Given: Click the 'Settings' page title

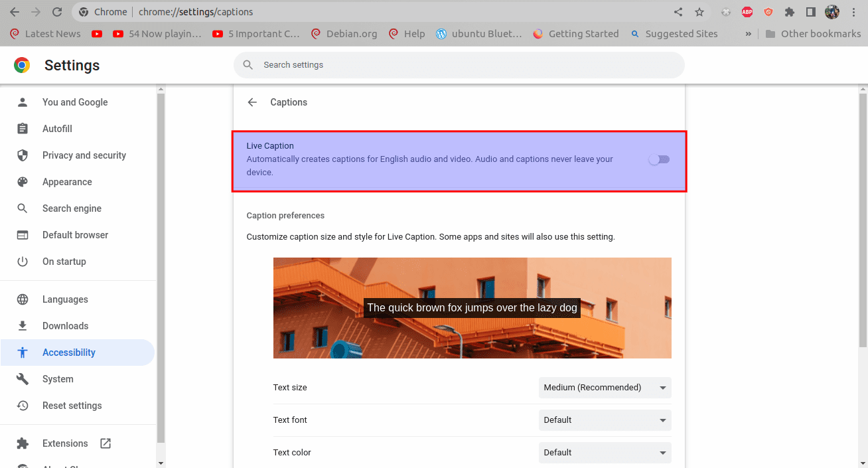Looking at the screenshot, I should click(x=72, y=65).
